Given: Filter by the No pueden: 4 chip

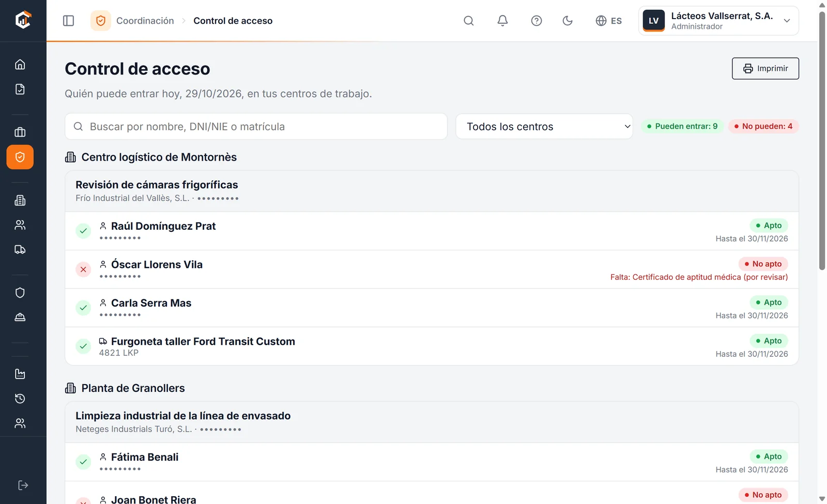Looking at the screenshot, I should coord(763,127).
